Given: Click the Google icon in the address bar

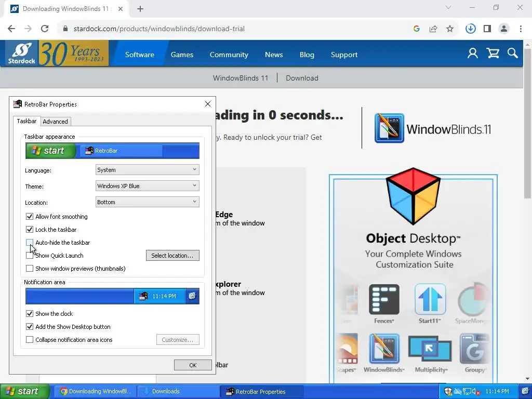Looking at the screenshot, I should [417, 29].
